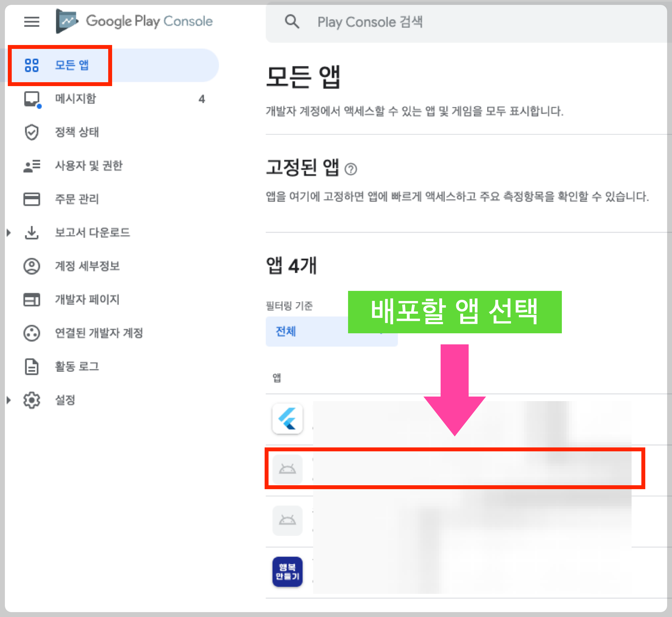Open 연결된 개발자 계정 menu item

pos(99,333)
